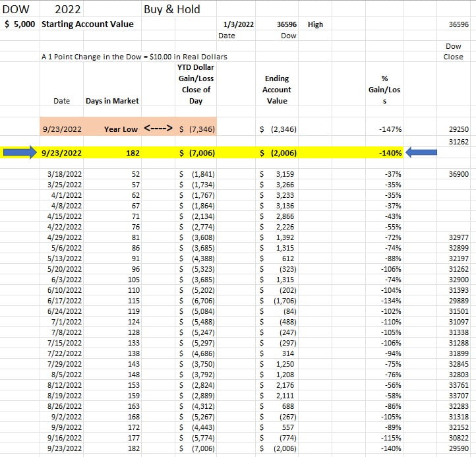Select the 'High' label cell
The image size is (476, 457).
pyautogui.click(x=315, y=24)
